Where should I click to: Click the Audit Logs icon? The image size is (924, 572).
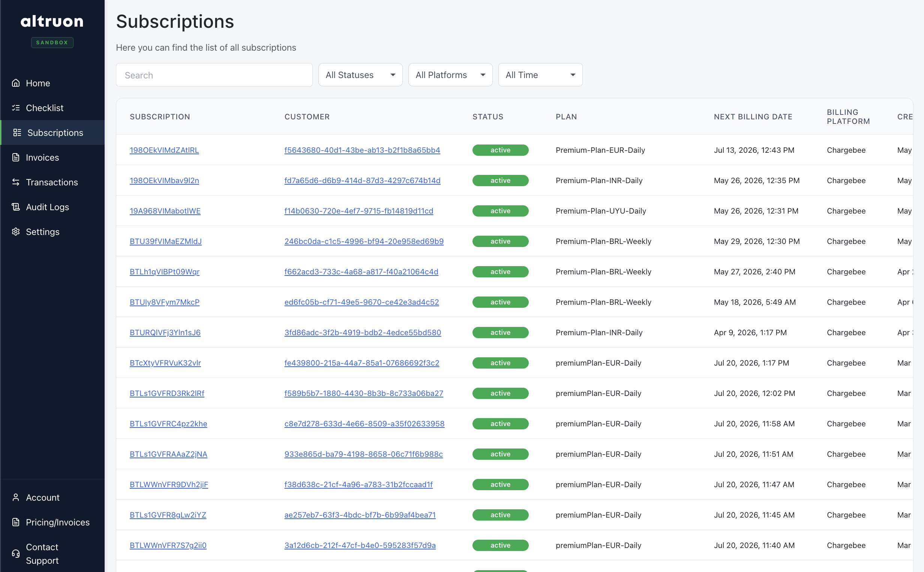coord(16,207)
